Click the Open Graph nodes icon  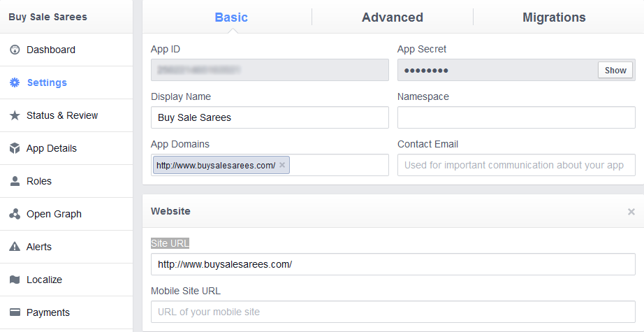tap(15, 214)
